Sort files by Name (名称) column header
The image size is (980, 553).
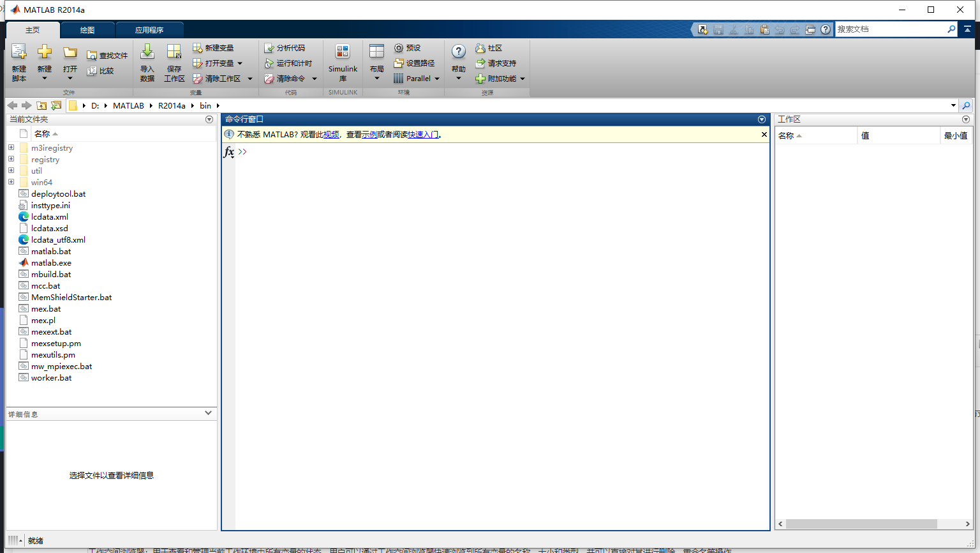tap(46, 133)
